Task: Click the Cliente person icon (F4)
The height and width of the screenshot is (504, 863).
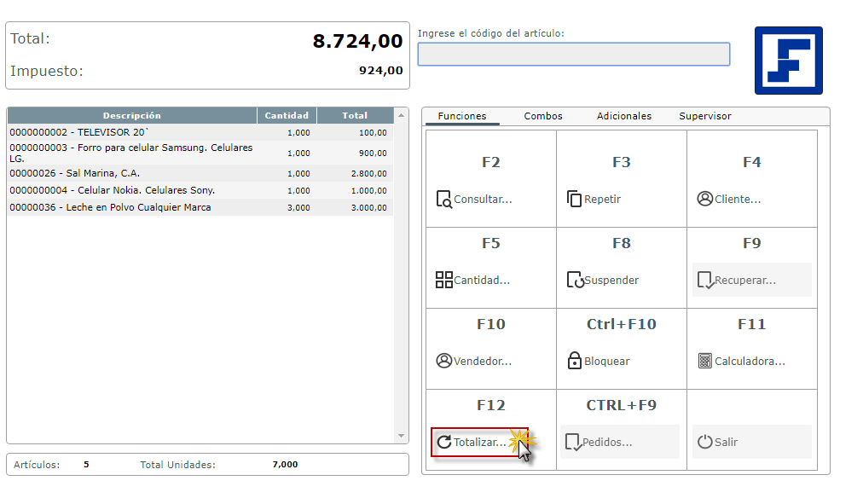Action: [704, 199]
